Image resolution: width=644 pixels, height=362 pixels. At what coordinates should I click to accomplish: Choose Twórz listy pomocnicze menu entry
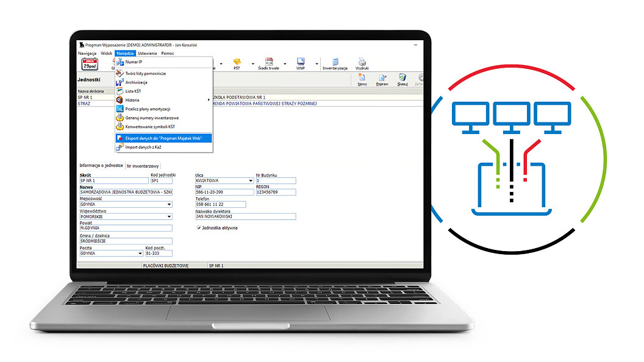(x=164, y=73)
